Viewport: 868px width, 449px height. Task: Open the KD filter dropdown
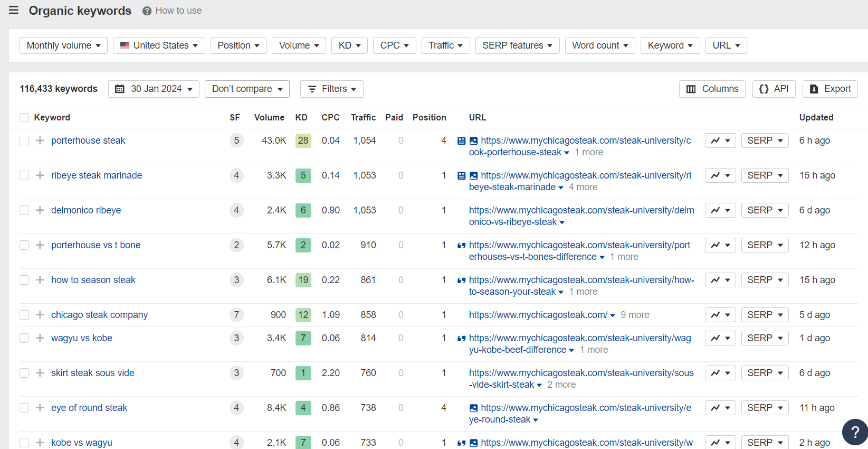(x=349, y=45)
